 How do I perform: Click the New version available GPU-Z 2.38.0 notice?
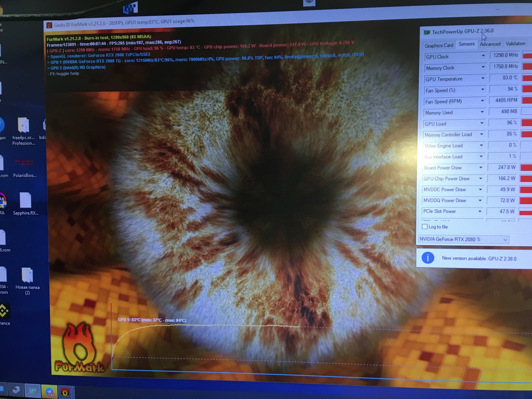click(x=479, y=258)
